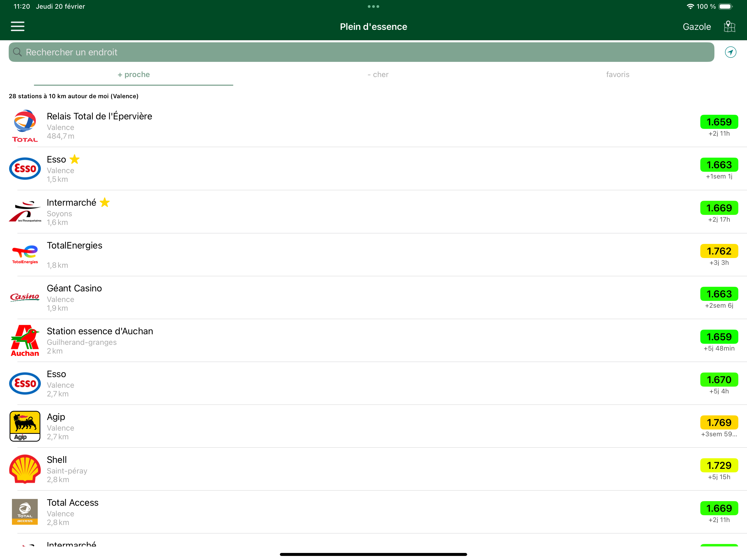Click the TotalEnergies logo
This screenshot has width=747, height=560.
25,254
